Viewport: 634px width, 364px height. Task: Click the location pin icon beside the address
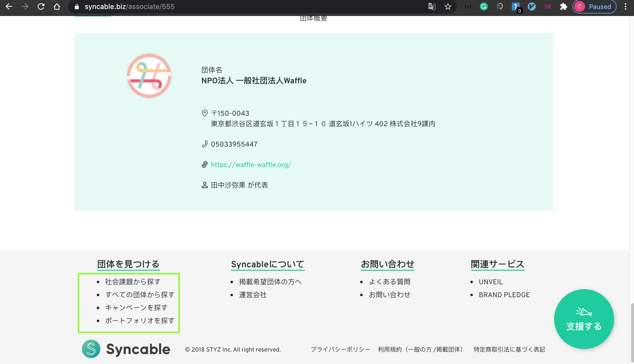205,113
